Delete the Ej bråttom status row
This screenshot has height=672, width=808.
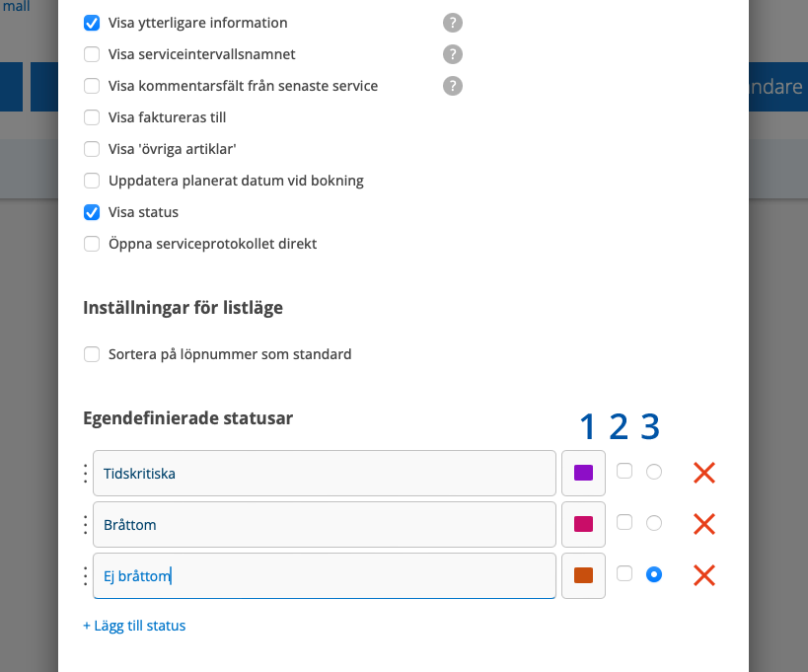coord(703,575)
